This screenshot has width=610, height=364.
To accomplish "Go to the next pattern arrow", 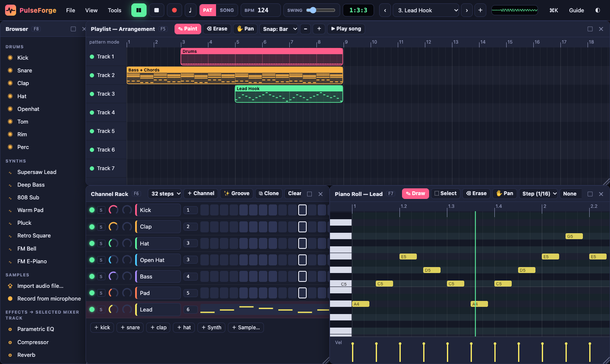I will [467, 10].
